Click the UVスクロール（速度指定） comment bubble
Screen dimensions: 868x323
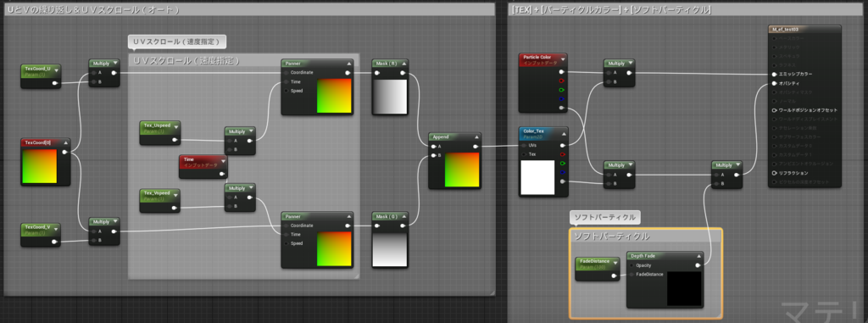[177, 42]
